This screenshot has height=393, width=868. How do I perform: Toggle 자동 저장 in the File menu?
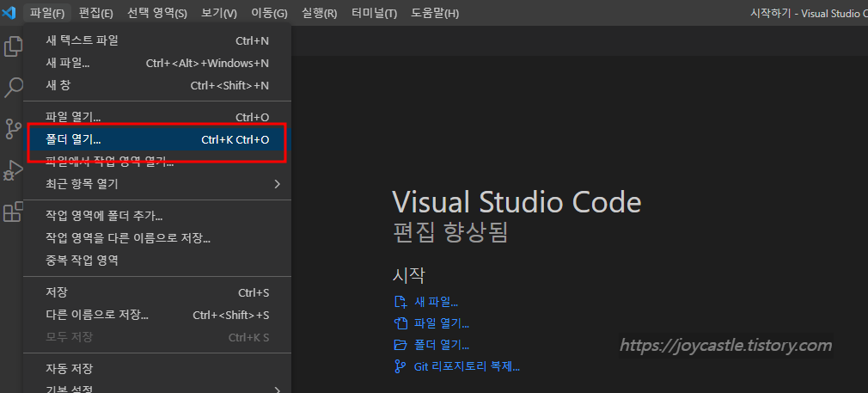157,369
